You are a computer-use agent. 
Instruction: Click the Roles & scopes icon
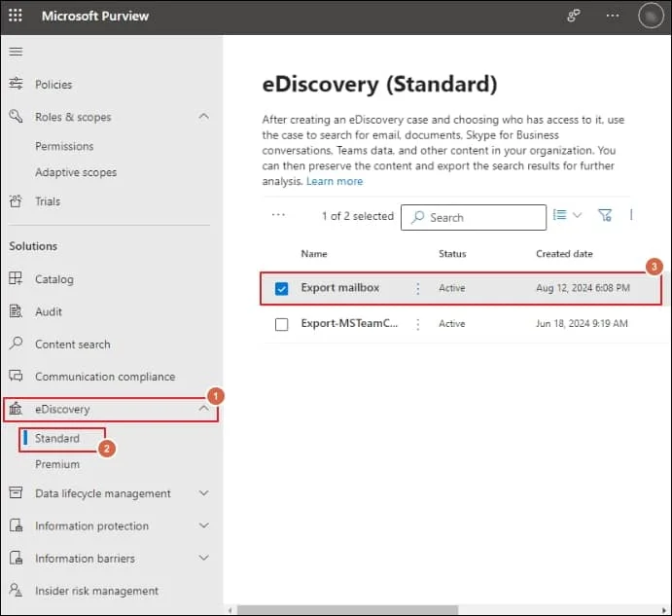tap(16, 116)
